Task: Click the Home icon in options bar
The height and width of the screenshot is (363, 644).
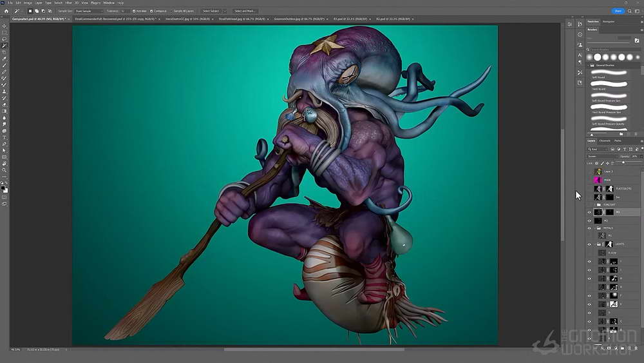Action: 6,11
